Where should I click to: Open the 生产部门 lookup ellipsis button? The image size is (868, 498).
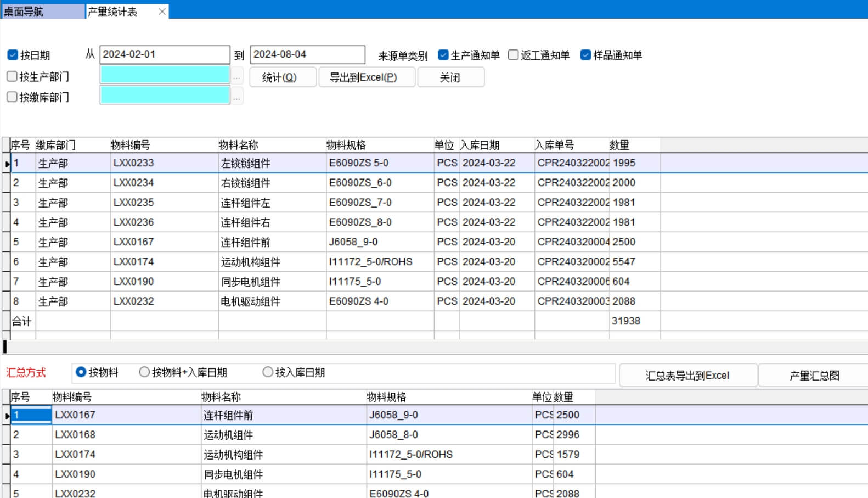coord(237,77)
